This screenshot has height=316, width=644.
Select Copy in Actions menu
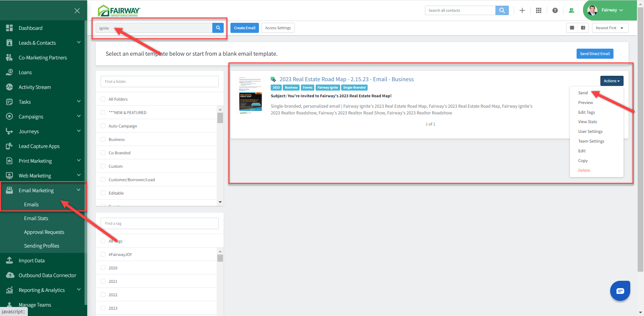583,161
